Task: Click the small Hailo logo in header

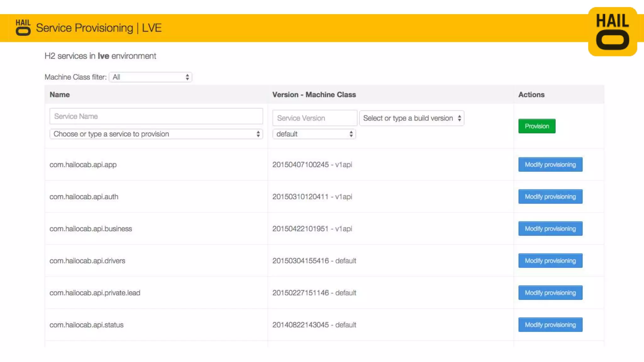Action: 23,28
